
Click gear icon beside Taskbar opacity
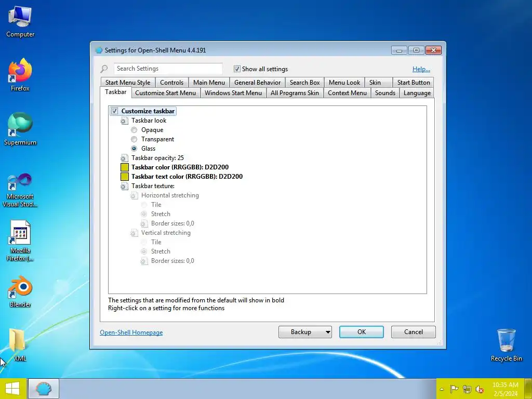[124, 158]
